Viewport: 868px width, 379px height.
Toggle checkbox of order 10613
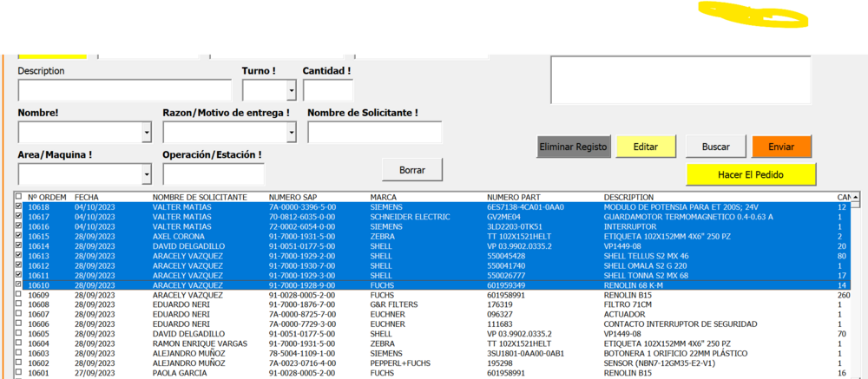pyautogui.click(x=19, y=256)
